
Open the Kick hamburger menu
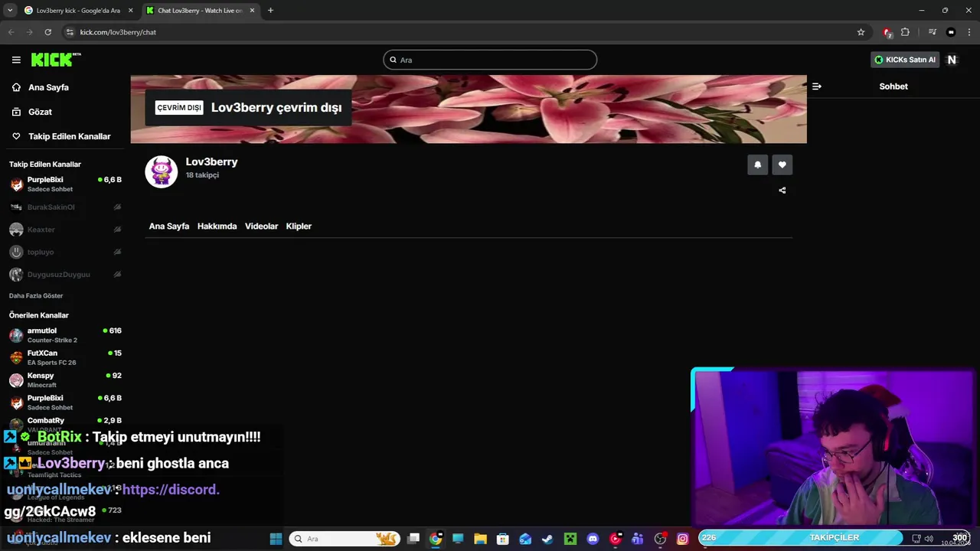(x=16, y=60)
